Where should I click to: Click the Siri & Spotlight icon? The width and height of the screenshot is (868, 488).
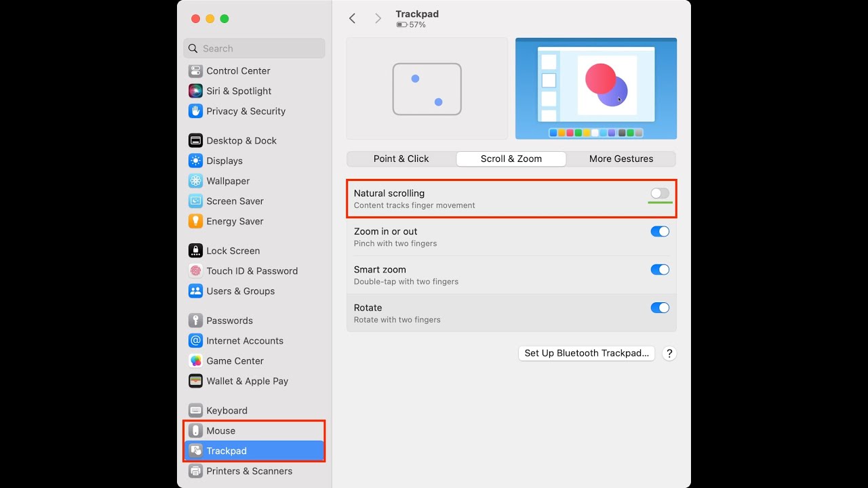click(x=196, y=91)
